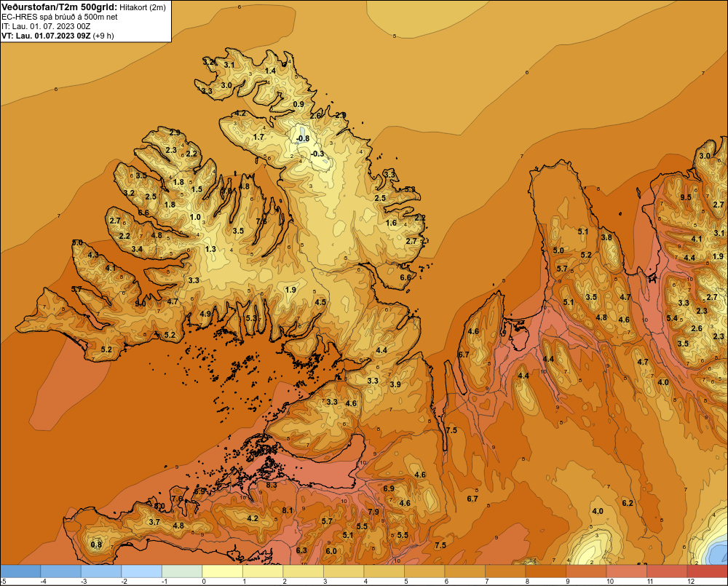Screen dimensions: 728x586
Task: Select the '3.9' temperature label
Action: pos(395,384)
